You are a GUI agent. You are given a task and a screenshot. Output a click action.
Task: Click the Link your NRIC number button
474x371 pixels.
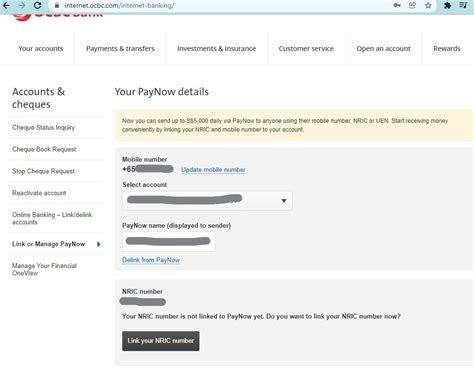coord(161,341)
